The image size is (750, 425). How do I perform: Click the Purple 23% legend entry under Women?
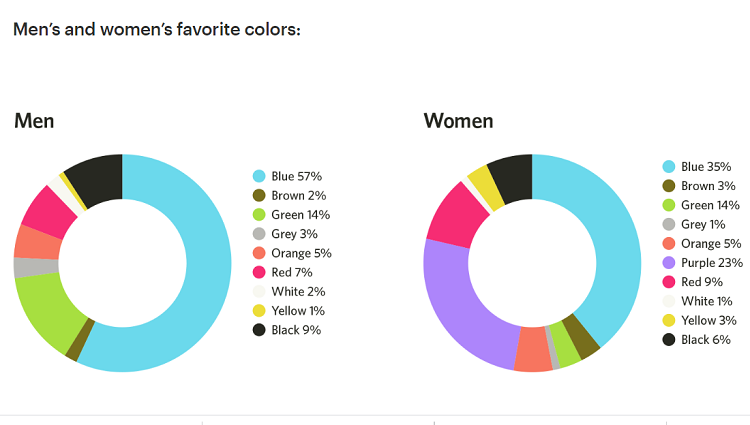pos(702,262)
